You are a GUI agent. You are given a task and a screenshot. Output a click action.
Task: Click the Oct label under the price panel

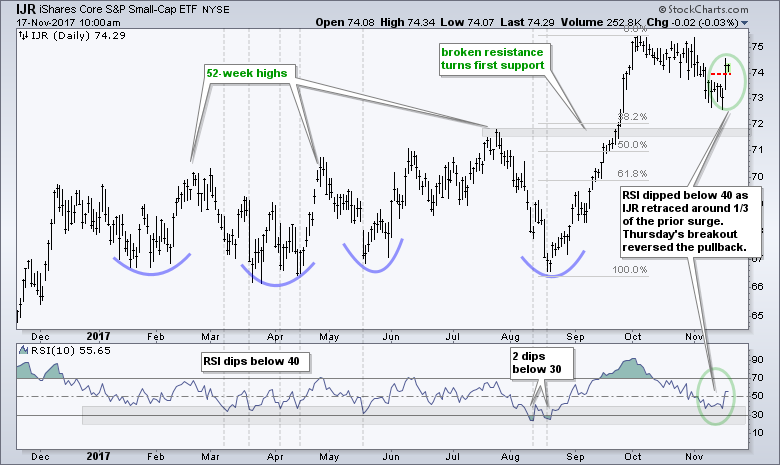633,337
